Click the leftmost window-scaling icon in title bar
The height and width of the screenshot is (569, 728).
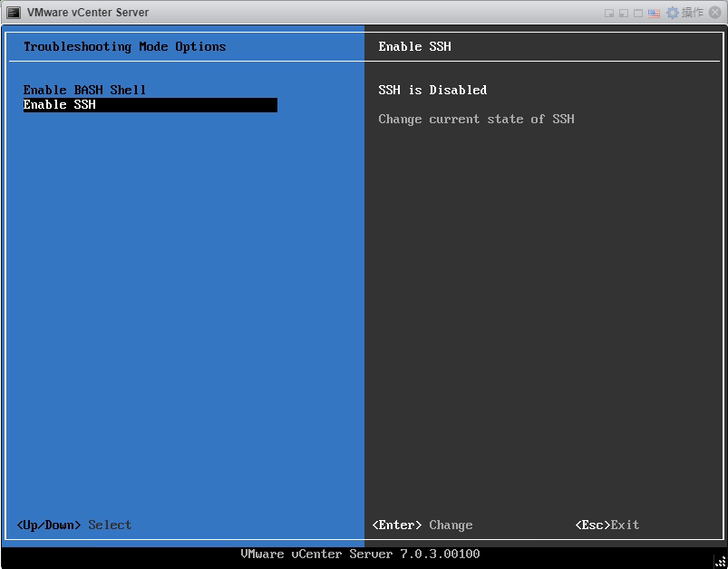(609, 12)
